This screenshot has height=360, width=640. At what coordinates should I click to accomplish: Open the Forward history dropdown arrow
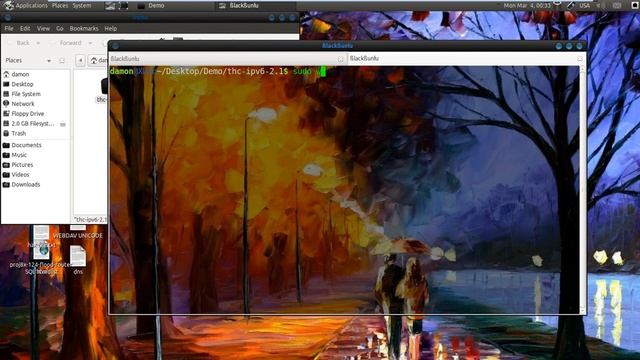point(90,43)
